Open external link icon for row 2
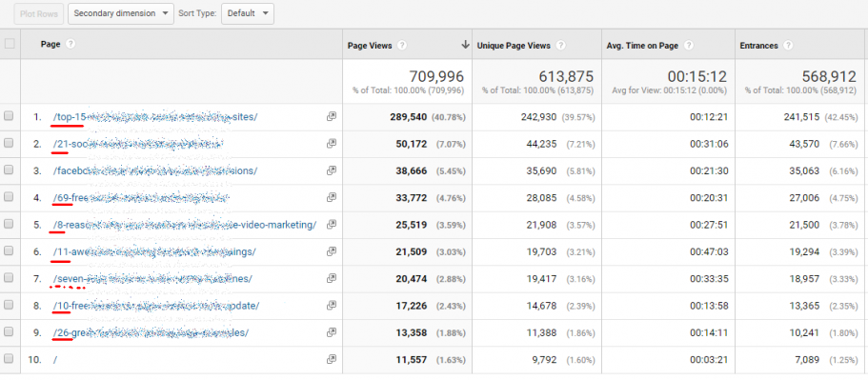Viewport: 868px width, 380px height. point(331,144)
